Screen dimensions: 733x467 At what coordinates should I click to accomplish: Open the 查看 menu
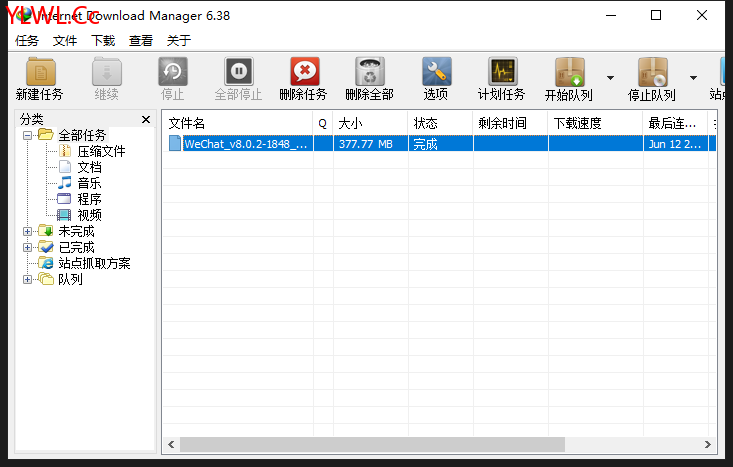pyautogui.click(x=141, y=41)
